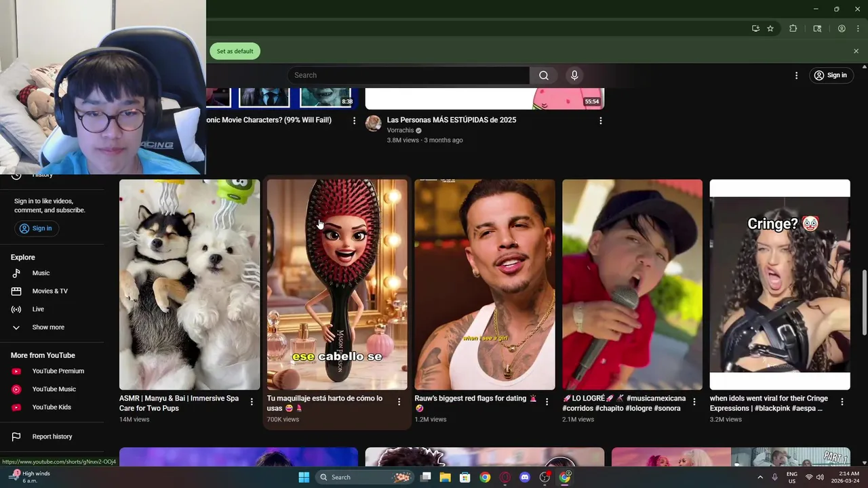The image size is (868, 488).
Task: Open Rauw's biggest red flags short thumbnail
Action: point(484,285)
